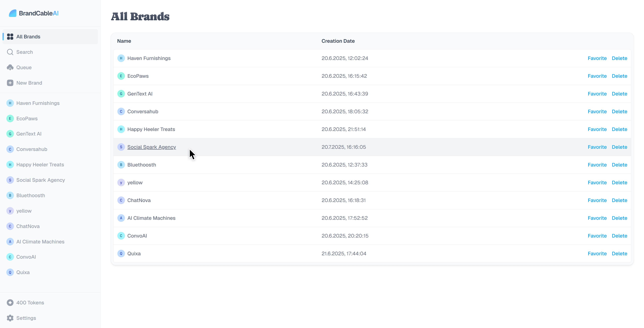Click the Settings gear icon
Screen dimensions: 644x328
point(10,318)
